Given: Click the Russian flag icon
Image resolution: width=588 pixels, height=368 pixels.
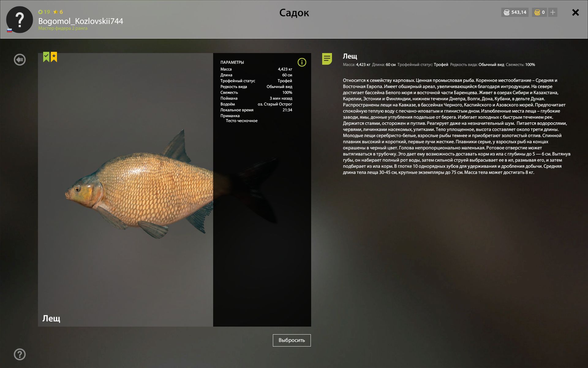Looking at the screenshot, I should (9, 30).
